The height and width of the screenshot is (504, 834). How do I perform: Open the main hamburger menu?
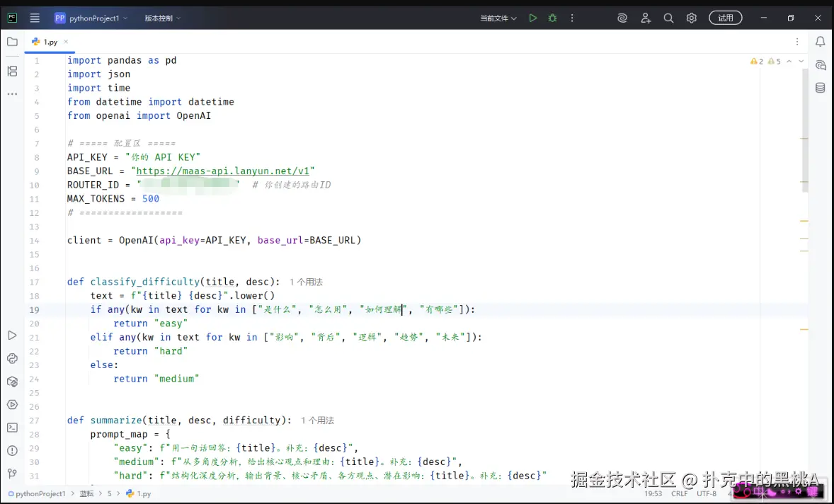pyautogui.click(x=35, y=18)
